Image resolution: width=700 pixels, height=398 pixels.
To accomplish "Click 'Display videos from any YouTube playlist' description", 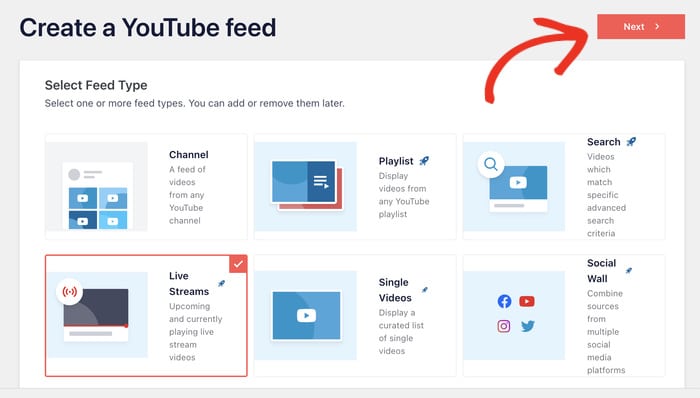I will click(x=404, y=195).
